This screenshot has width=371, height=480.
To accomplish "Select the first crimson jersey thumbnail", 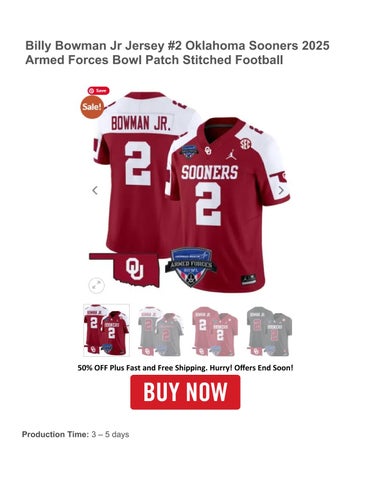I will pyautogui.click(x=106, y=330).
